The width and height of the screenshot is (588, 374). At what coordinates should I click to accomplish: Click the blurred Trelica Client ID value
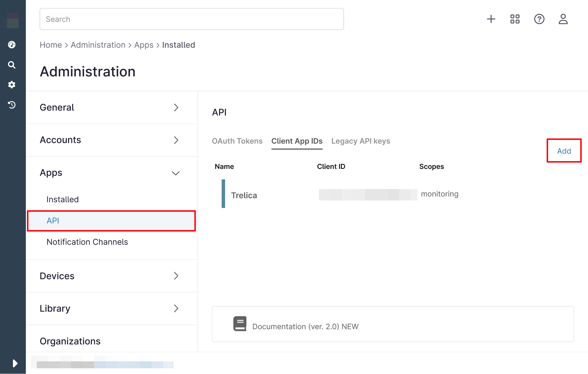tap(368, 194)
